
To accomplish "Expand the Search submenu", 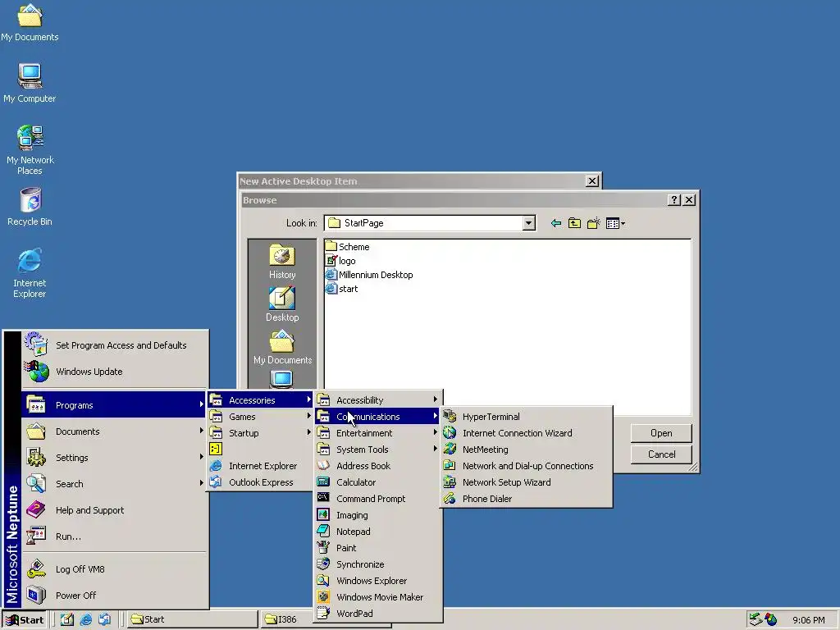I will click(114, 484).
